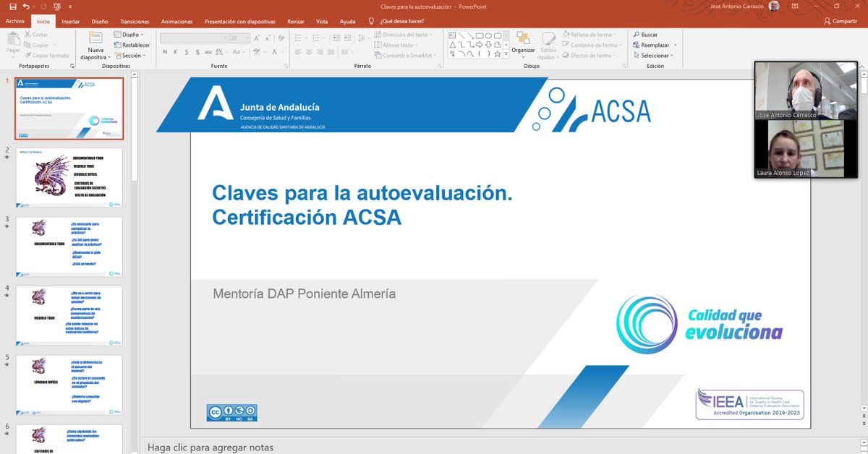Expand the Sección dropdown
This screenshot has height=454, width=868.
tap(129, 55)
